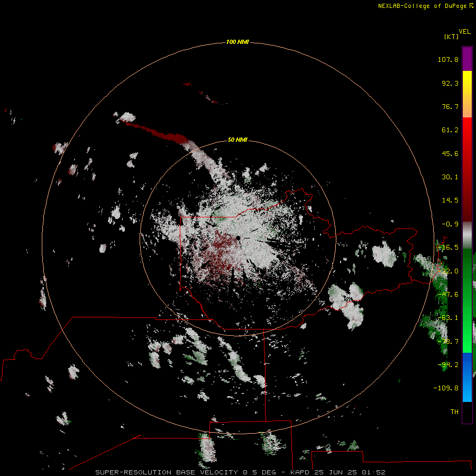The image size is (476, 476).
Task: Click the [KT] units label
Action: [x=452, y=36]
